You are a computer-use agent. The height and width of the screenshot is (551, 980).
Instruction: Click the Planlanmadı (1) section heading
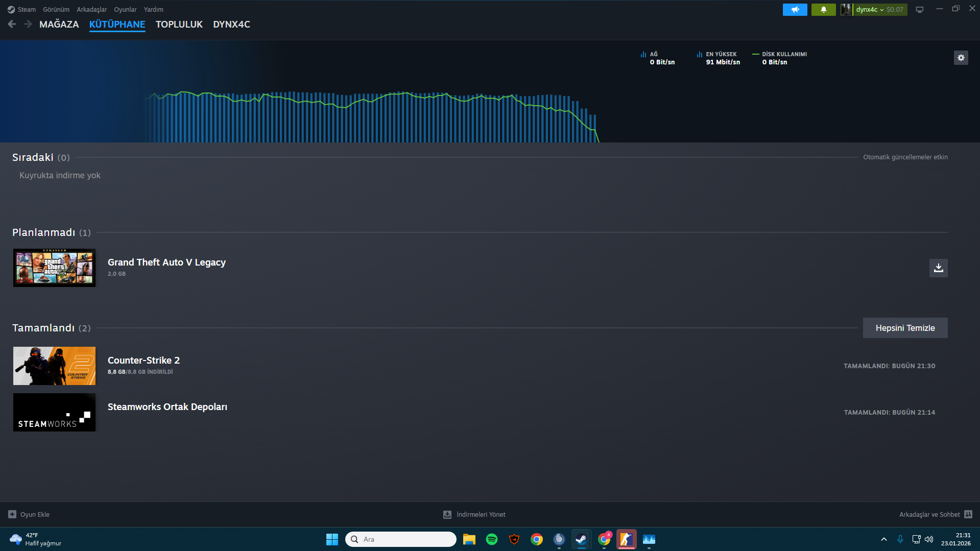[52, 232]
